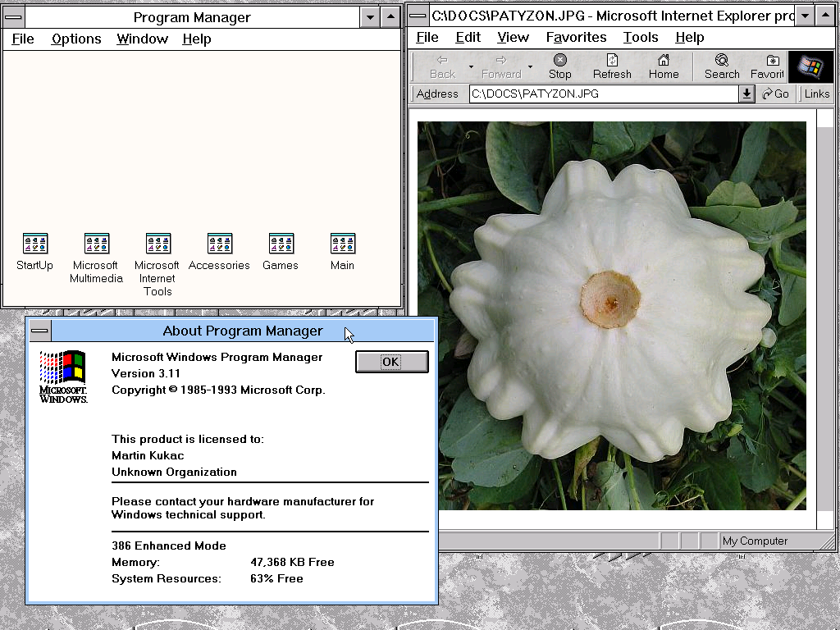This screenshot has width=840, height=630.
Task: Click the Refresh button in Internet Explorer
Action: point(612,66)
